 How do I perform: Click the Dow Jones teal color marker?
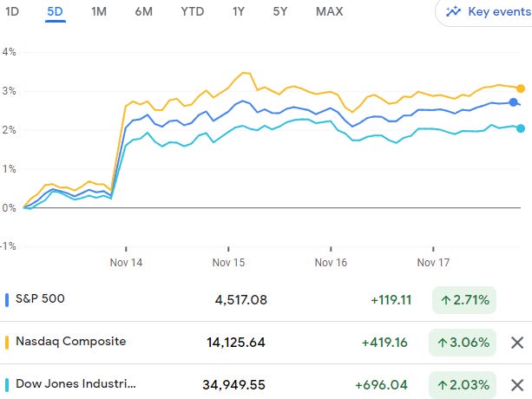pos(7,385)
